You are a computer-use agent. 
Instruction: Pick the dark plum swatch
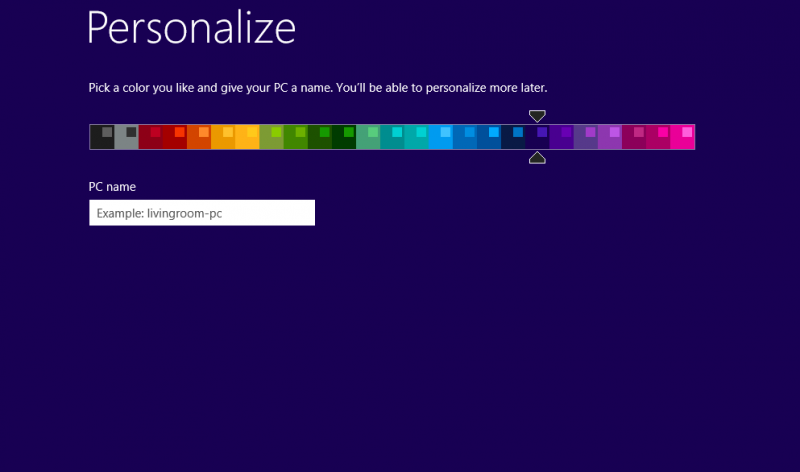pyautogui.click(x=634, y=137)
